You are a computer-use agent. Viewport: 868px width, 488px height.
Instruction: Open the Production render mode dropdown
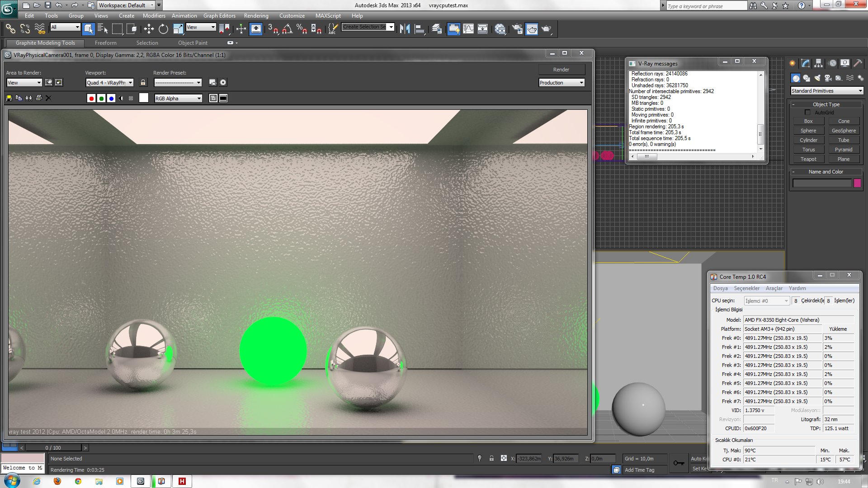click(x=561, y=83)
